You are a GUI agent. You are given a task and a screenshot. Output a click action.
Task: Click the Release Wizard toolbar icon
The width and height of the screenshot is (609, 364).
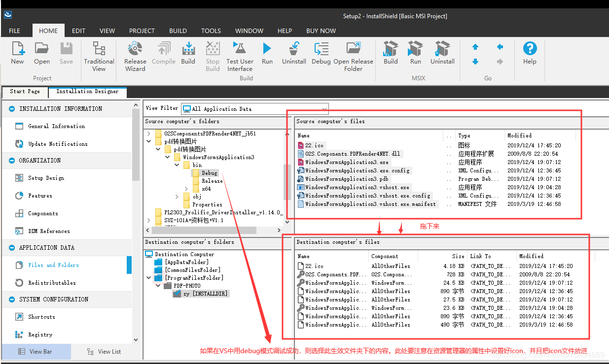[x=135, y=49]
